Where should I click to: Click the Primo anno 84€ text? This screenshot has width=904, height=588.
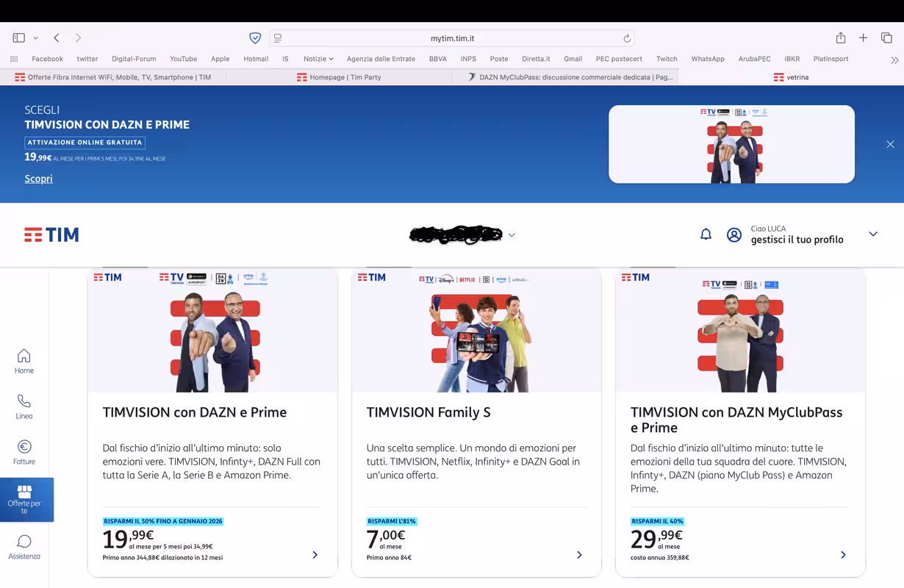coord(389,558)
